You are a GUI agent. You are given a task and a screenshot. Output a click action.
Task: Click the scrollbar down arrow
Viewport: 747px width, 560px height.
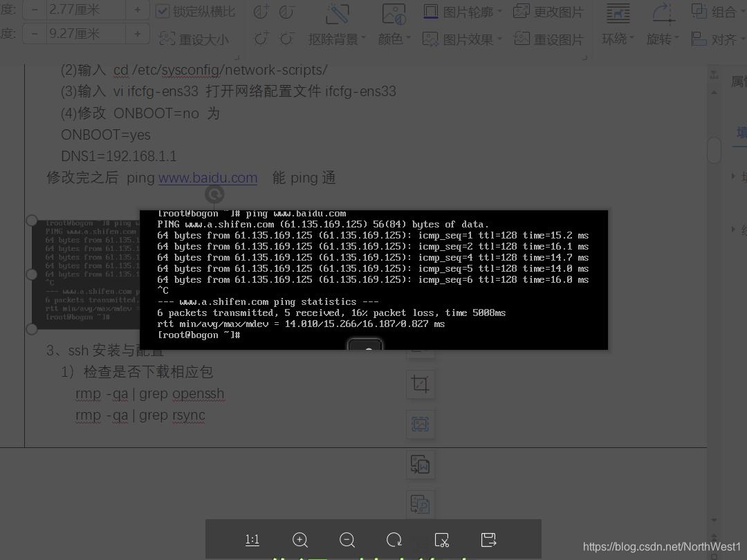point(714,520)
